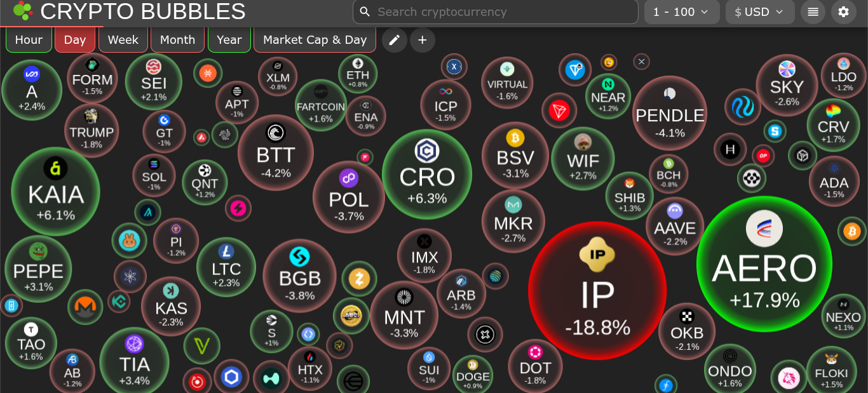Select the ARB bubble

tap(461, 293)
